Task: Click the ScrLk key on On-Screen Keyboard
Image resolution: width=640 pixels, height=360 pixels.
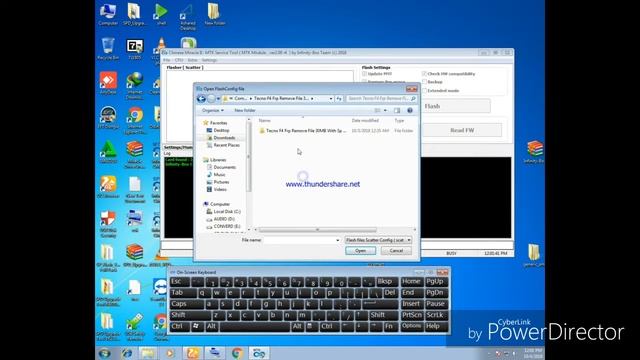Action: (x=436, y=315)
